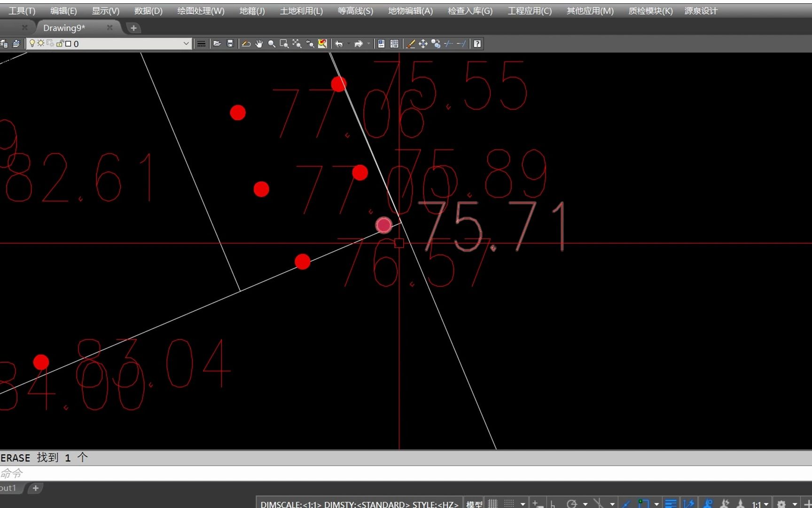812x508 pixels.
Task: Activate the Zoom Window tool
Action: (x=284, y=44)
